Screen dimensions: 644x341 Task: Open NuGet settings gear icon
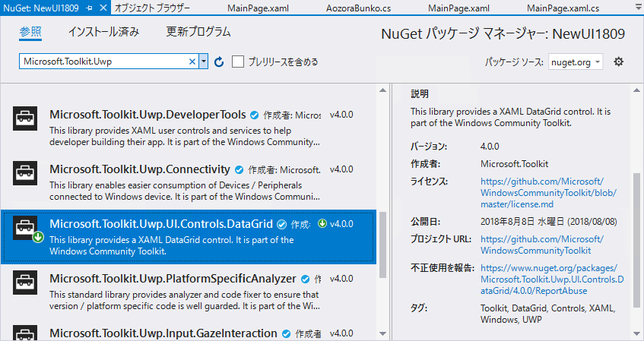pyautogui.click(x=618, y=62)
